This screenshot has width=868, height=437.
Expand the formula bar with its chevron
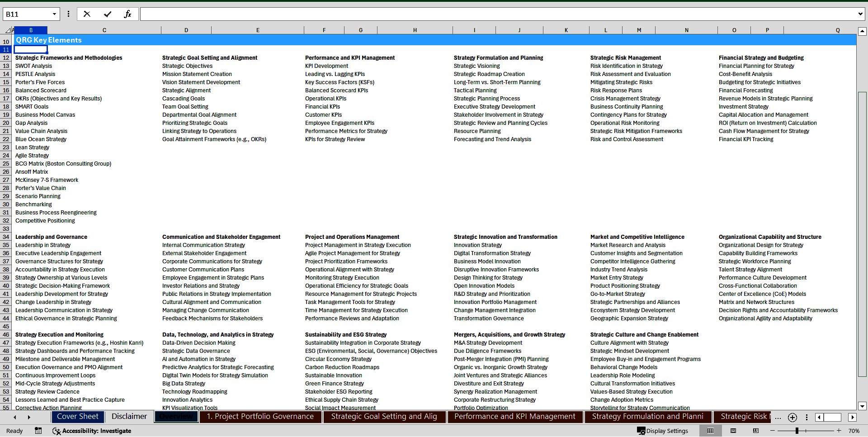point(861,14)
